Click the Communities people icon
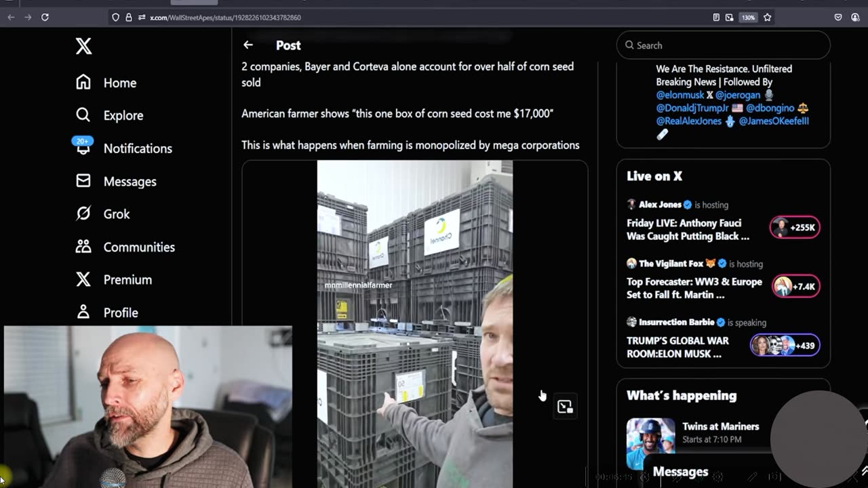This screenshot has height=488, width=868. 83,246
